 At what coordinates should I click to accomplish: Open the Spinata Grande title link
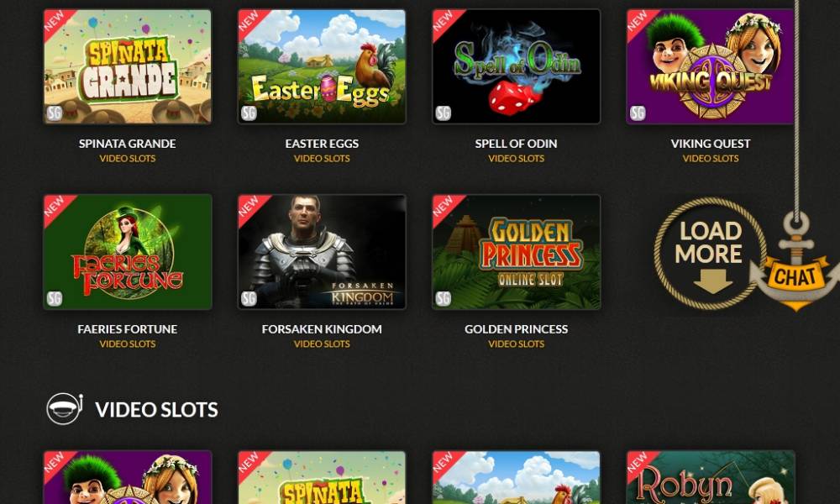pyautogui.click(x=128, y=144)
